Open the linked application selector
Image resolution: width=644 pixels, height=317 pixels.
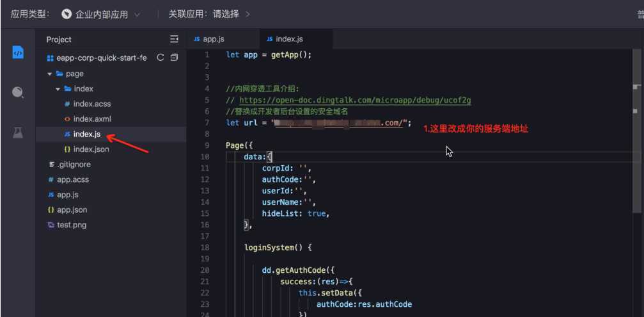(x=210, y=14)
